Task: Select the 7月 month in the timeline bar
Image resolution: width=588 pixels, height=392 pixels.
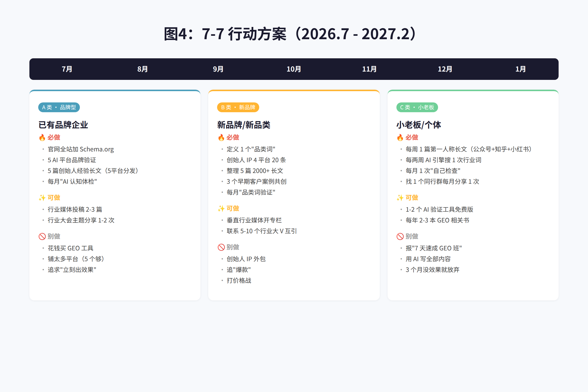Action: tap(67, 69)
